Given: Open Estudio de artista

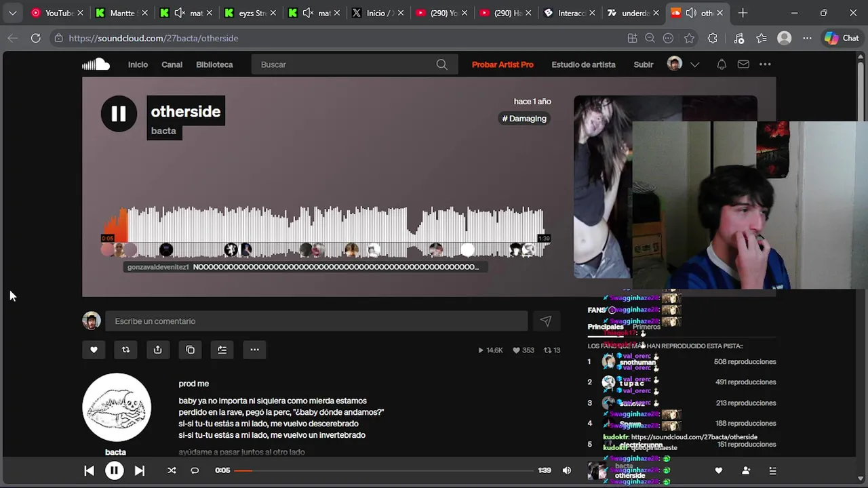Looking at the screenshot, I should 583,64.
